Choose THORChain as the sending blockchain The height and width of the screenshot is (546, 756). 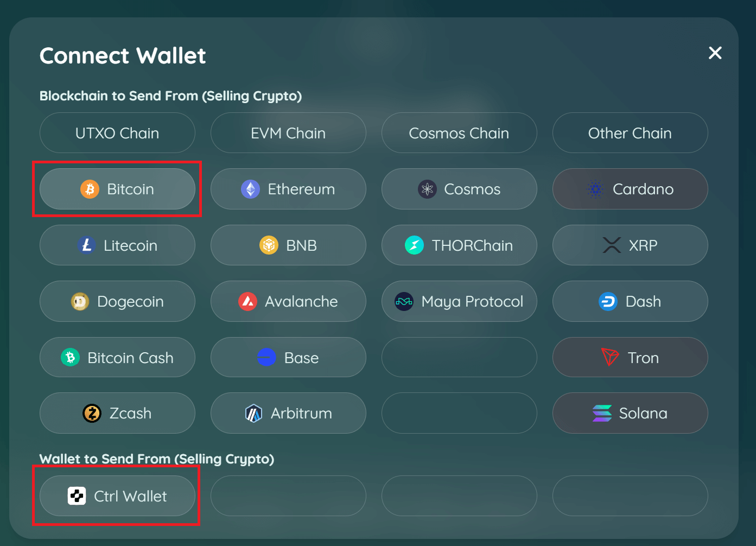click(459, 245)
